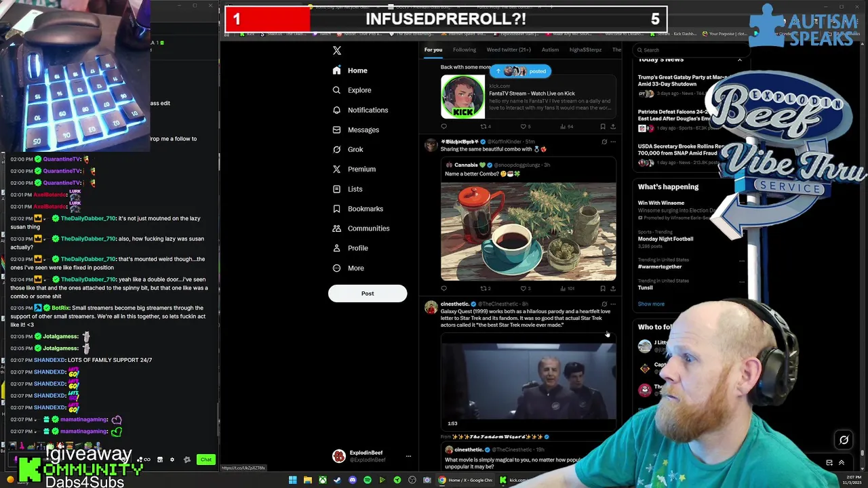Open Discord from the taskbar
The image size is (868, 488).
(353, 480)
